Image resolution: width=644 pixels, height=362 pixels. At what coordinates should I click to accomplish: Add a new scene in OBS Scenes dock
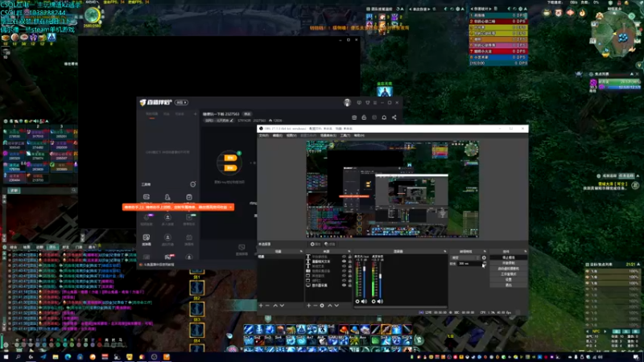pyautogui.click(x=261, y=306)
